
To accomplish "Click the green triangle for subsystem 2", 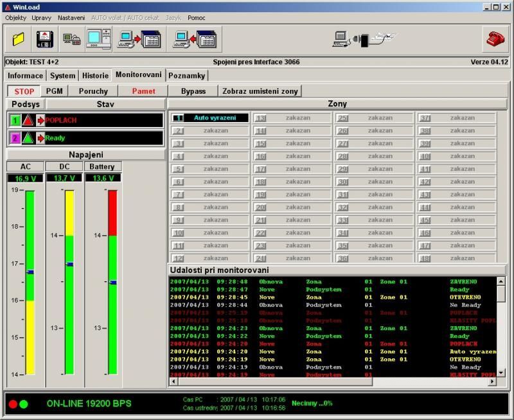I will (x=28, y=138).
